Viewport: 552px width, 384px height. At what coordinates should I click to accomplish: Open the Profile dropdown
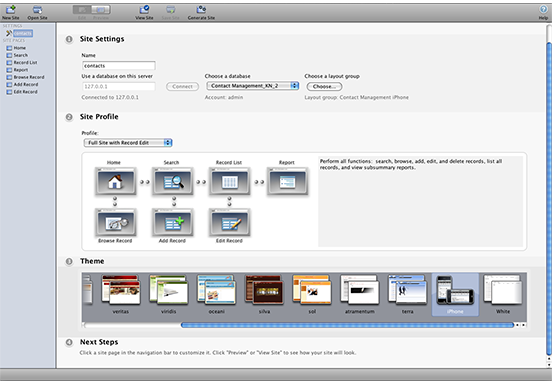pos(128,143)
